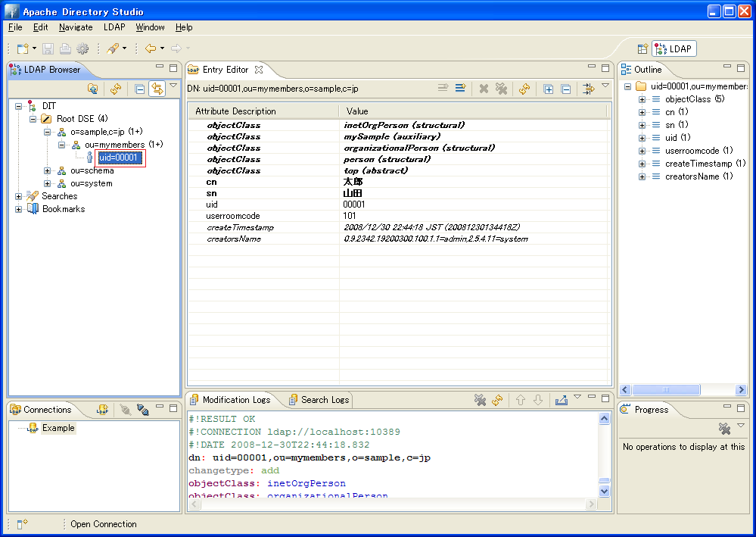This screenshot has width=756, height=537.
Task: Click the Export icon in Modification Logs toolbar
Action: coord(562,400)
